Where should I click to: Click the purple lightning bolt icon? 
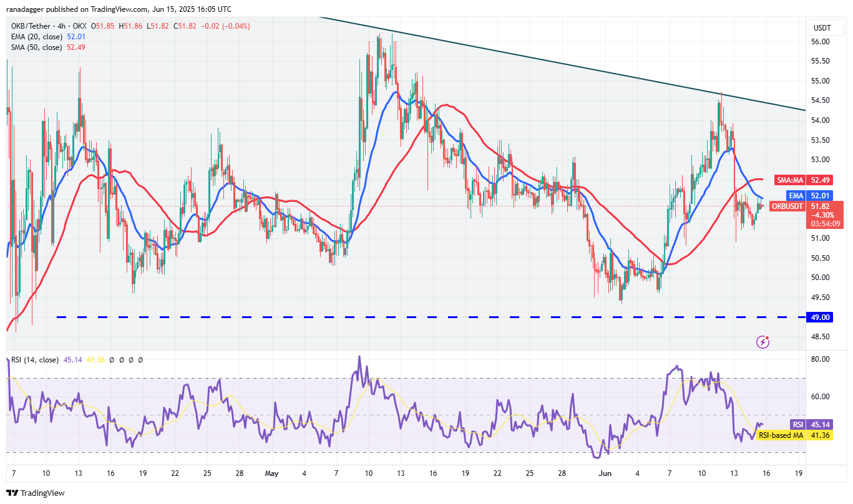[x=763, y=341]
